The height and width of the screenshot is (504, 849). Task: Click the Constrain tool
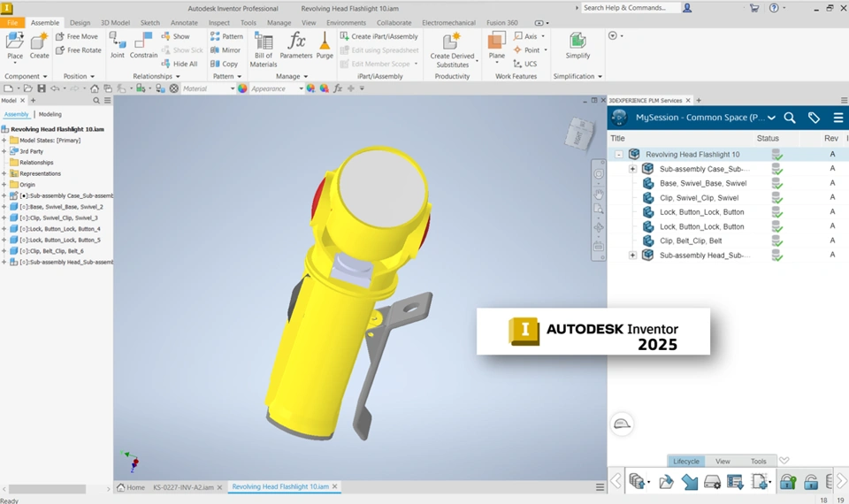(x=143, y=45)
